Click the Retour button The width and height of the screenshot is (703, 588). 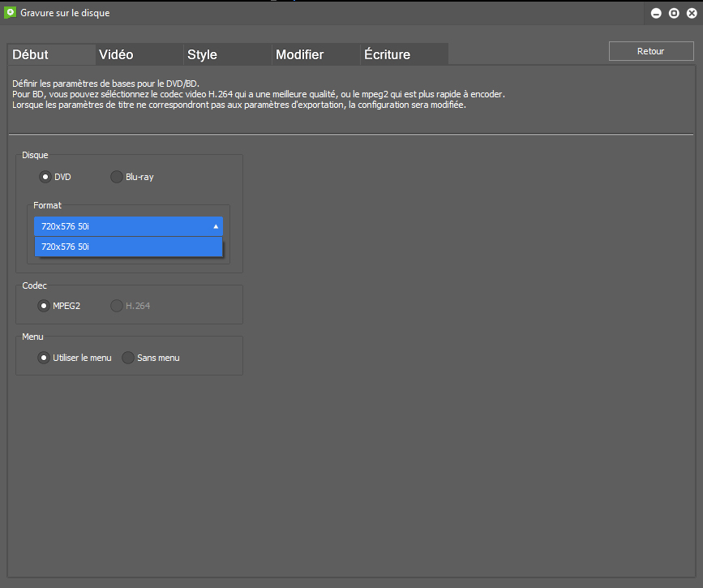click(651, 51)
